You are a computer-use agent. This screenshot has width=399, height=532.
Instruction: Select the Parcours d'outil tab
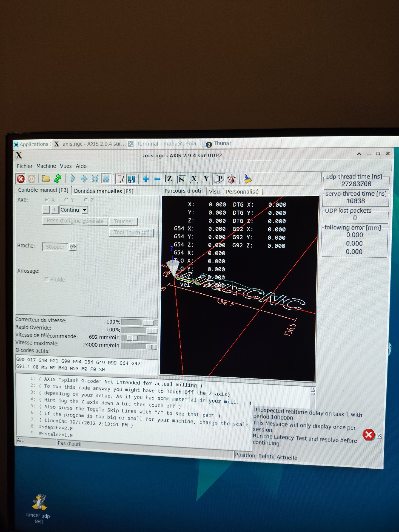point(183,191)
